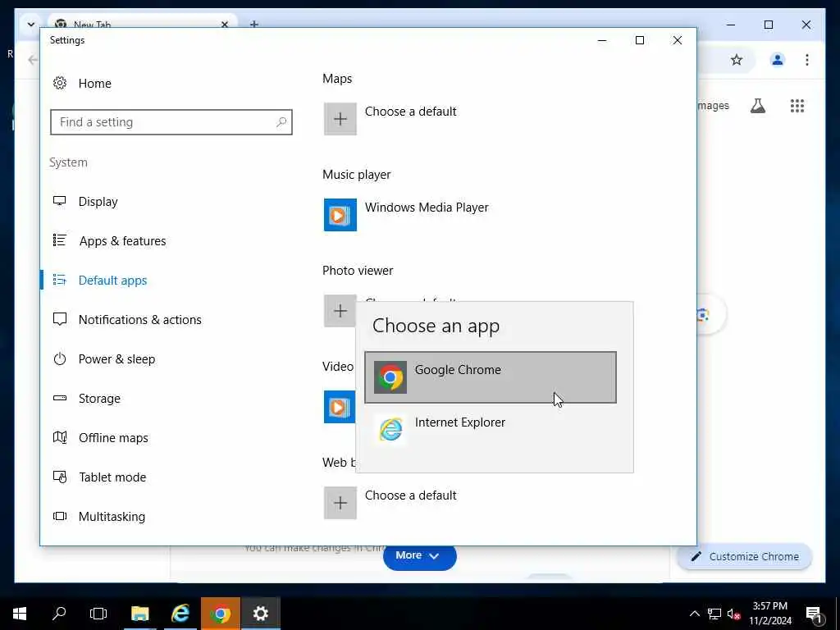Screen dimensions: 840x630
Task: Open Power & sleep settings
Action: (x=116, y=359)
